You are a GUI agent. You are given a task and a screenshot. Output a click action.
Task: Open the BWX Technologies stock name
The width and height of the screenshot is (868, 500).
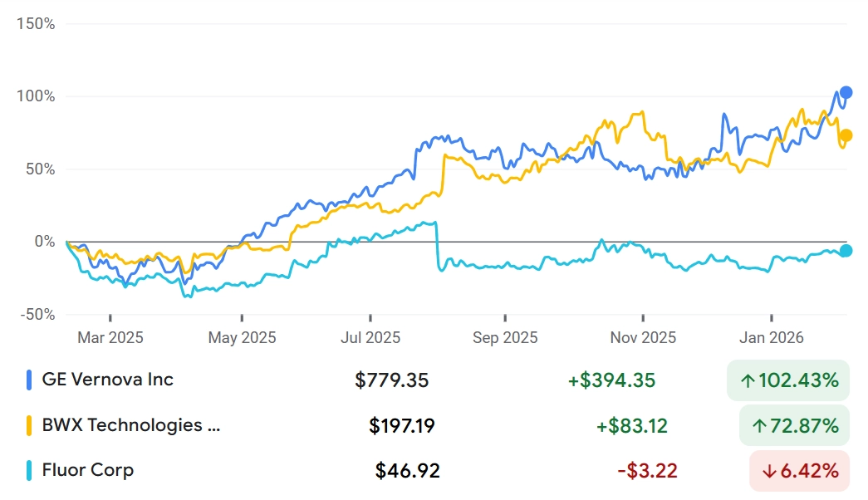pos(132,425)
